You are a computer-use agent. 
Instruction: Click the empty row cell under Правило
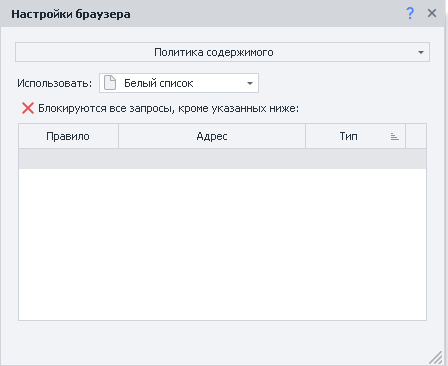[x=68, y=159]
